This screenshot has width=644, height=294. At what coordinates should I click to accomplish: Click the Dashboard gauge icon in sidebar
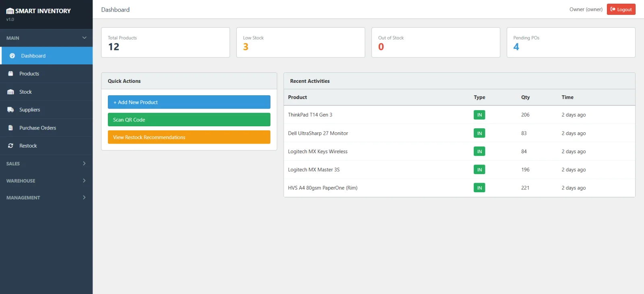[x=12, y=56]
